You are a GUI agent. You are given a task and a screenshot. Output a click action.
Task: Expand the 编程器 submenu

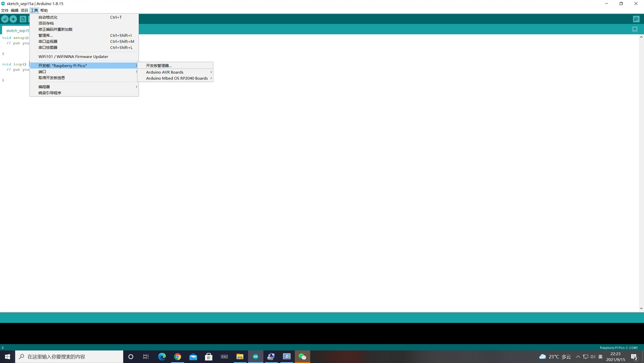click(x=84, y=87)
